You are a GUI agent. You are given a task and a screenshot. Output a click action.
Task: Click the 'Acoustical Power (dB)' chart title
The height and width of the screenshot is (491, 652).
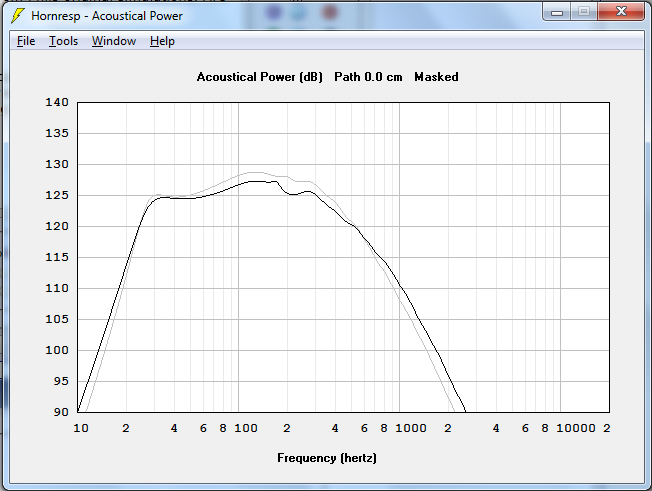tap(259, 77)
